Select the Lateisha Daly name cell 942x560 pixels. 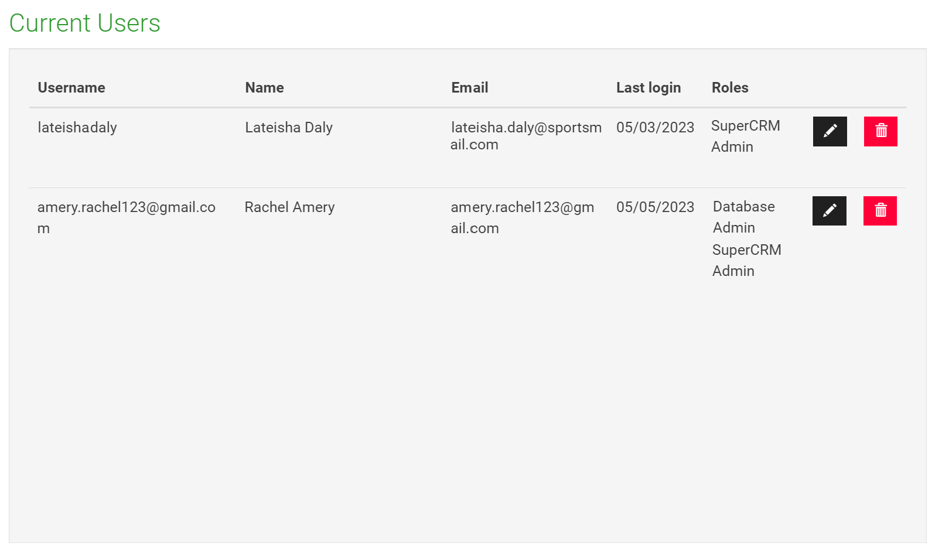289,128
